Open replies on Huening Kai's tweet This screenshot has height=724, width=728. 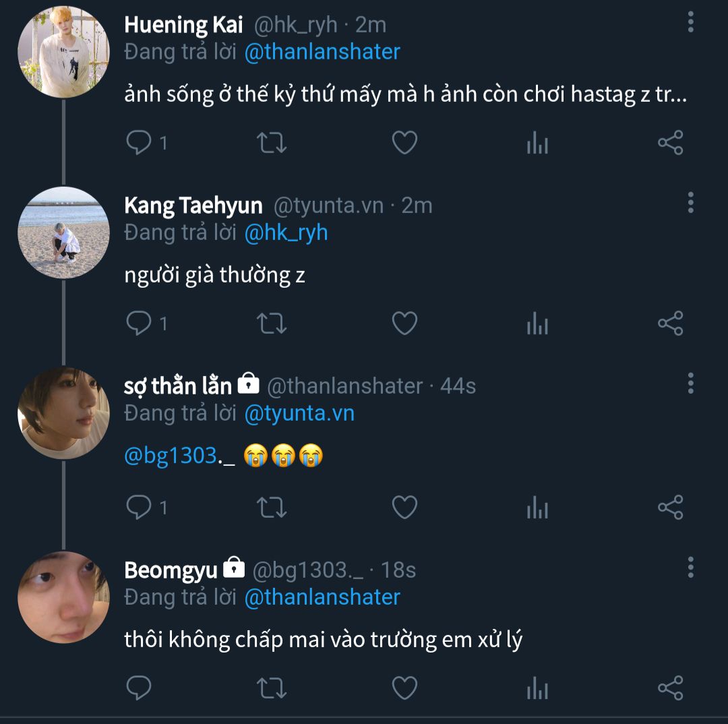tap(140, 143)
